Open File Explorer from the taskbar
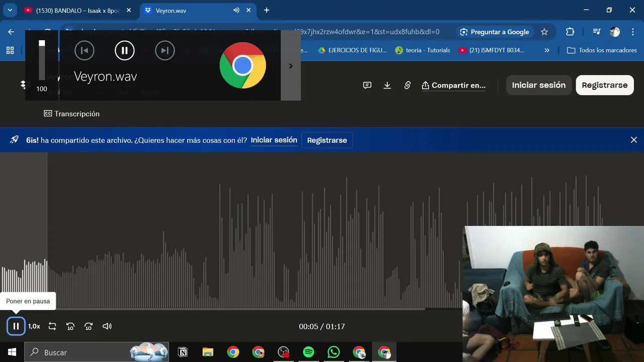The width and height of the screenshot is (644, 362). pyautogui.click(x=208, y=352)
